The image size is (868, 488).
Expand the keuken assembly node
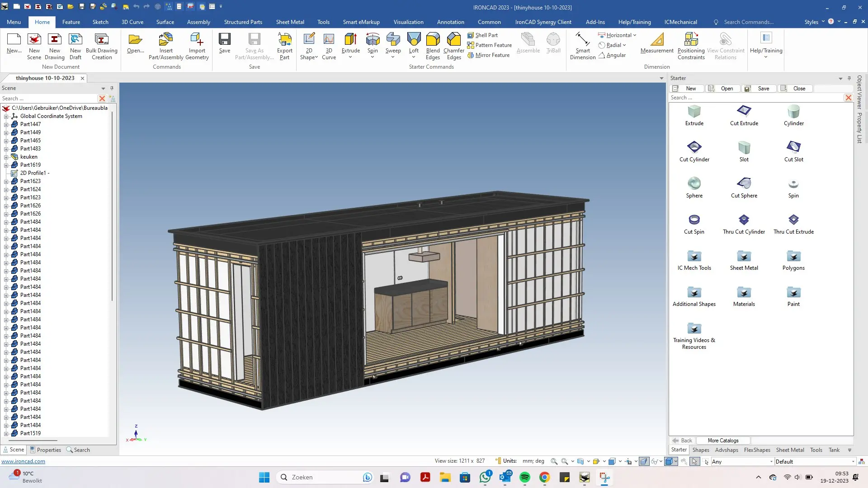pos(6,157)
